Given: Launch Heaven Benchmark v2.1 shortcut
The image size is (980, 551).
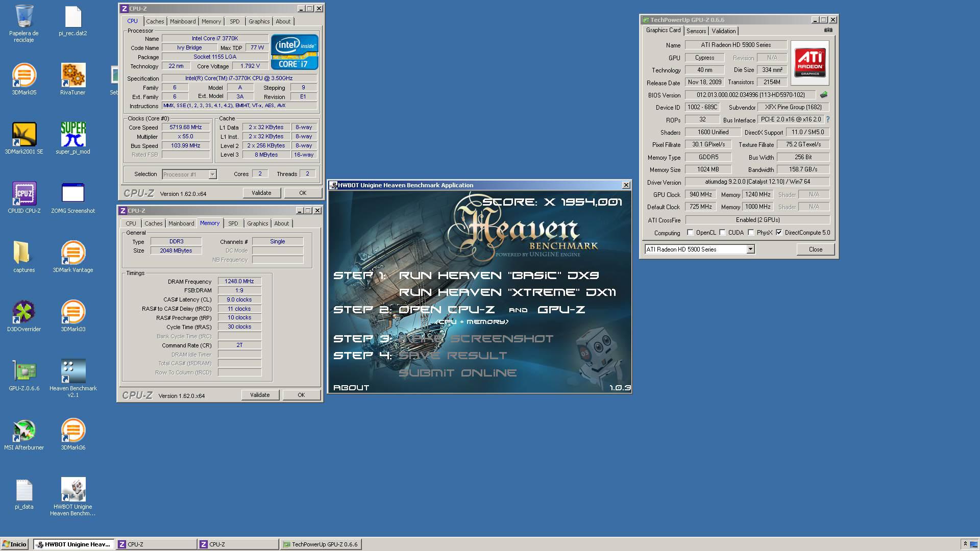Looking at the screenshot, I should (x=73, y=379).
